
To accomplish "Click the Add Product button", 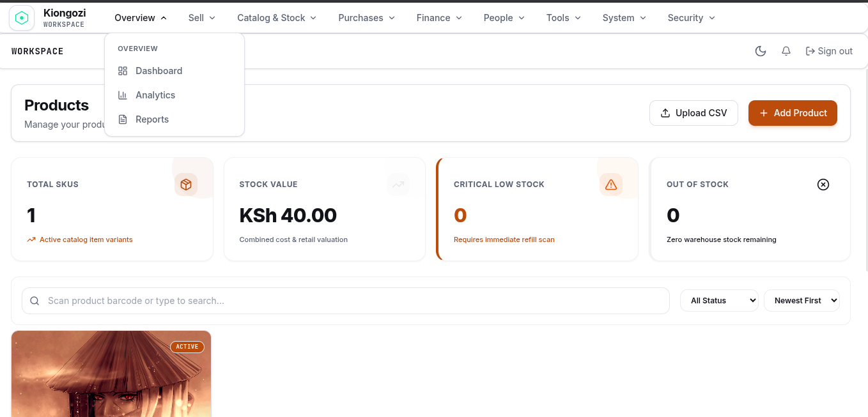I will point(793,113).
